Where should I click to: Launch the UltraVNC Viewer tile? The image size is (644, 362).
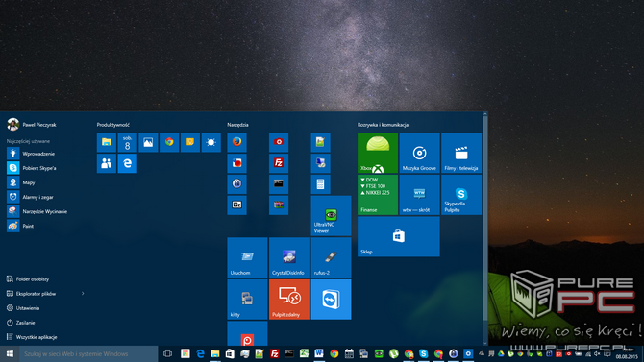tap(331, 216)
